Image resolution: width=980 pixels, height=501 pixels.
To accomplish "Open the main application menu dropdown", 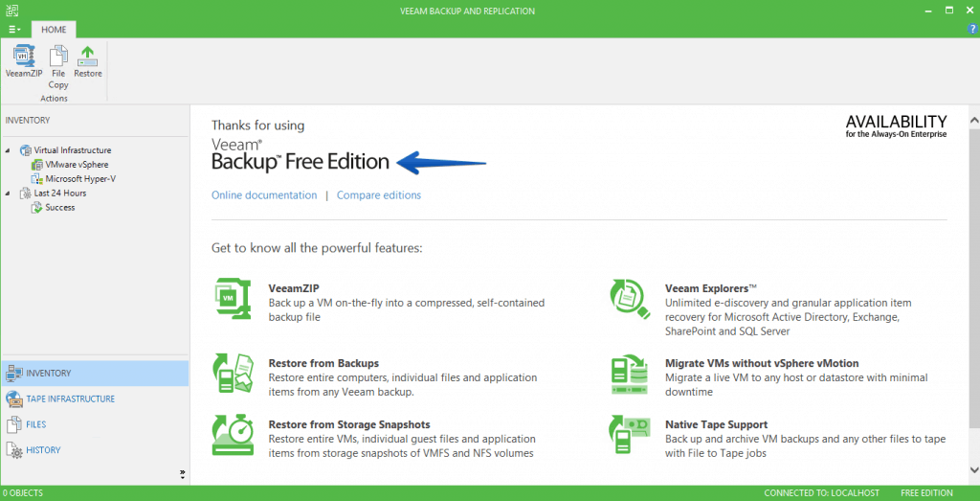I will [14, 30].
